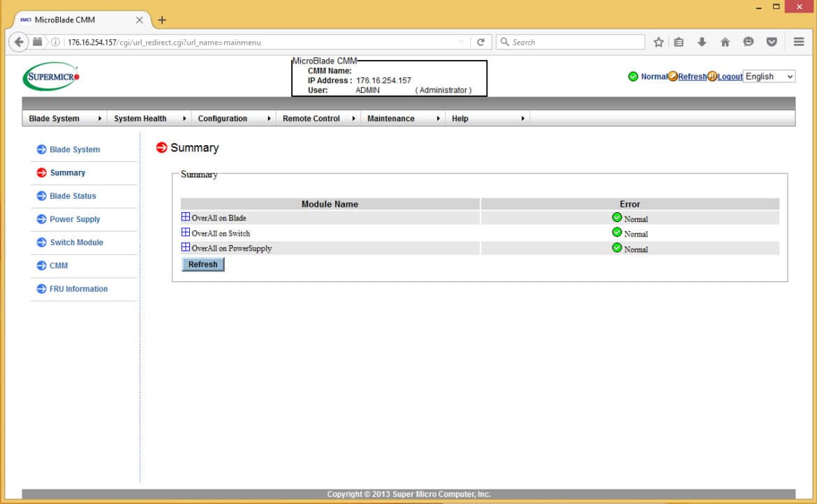Click green status icon for OverAll on Switch
The height and width of the screenshot is (504, 817).
coord(617,232)
